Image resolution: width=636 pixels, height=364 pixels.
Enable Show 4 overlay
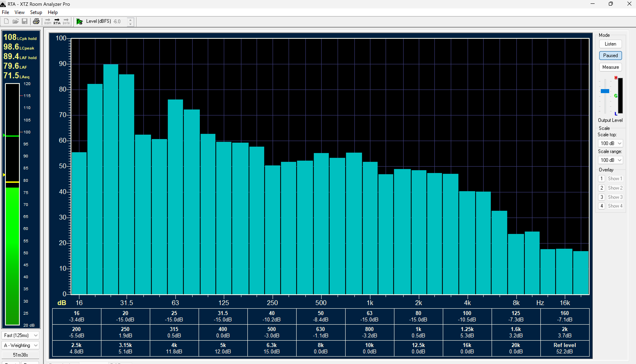click(615, 206)
